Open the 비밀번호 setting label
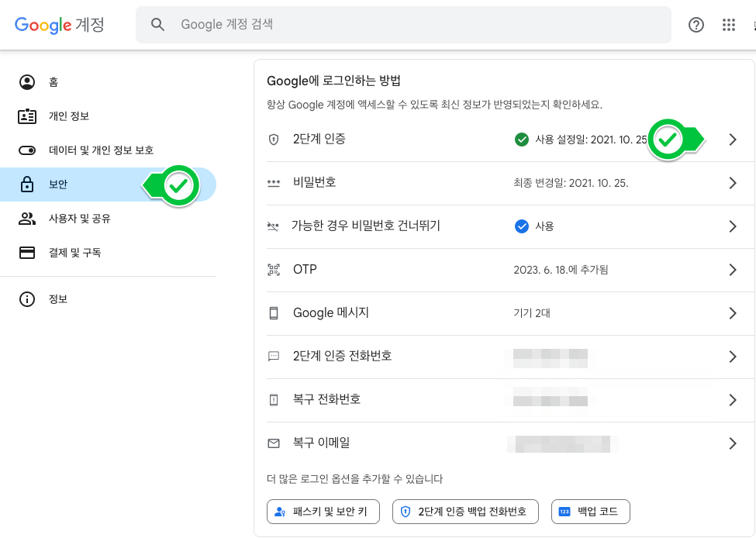 click(314, 183)
